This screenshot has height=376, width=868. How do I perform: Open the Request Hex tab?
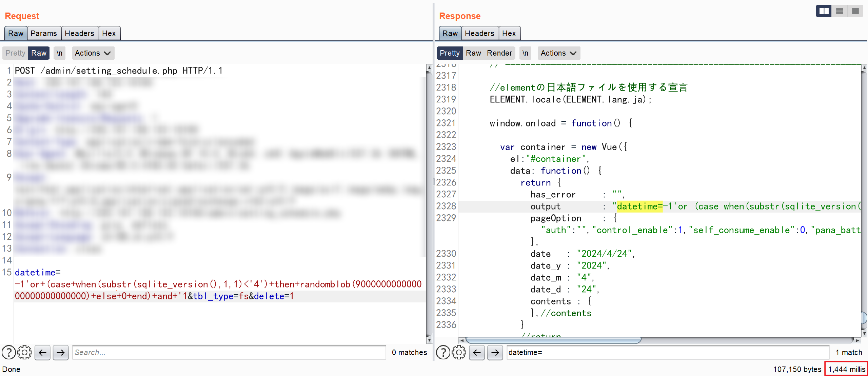[x=109, y=33]
